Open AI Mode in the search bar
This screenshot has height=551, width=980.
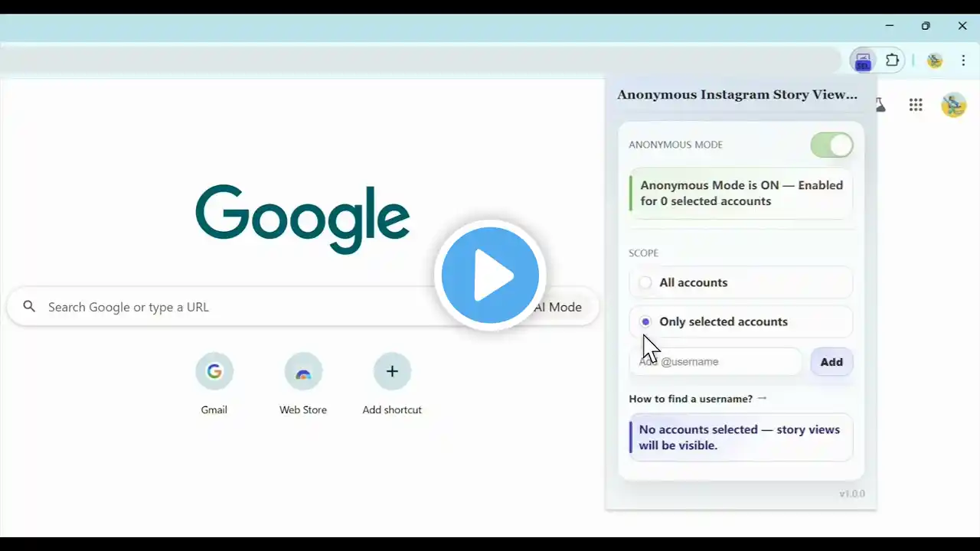coord(557,307)
